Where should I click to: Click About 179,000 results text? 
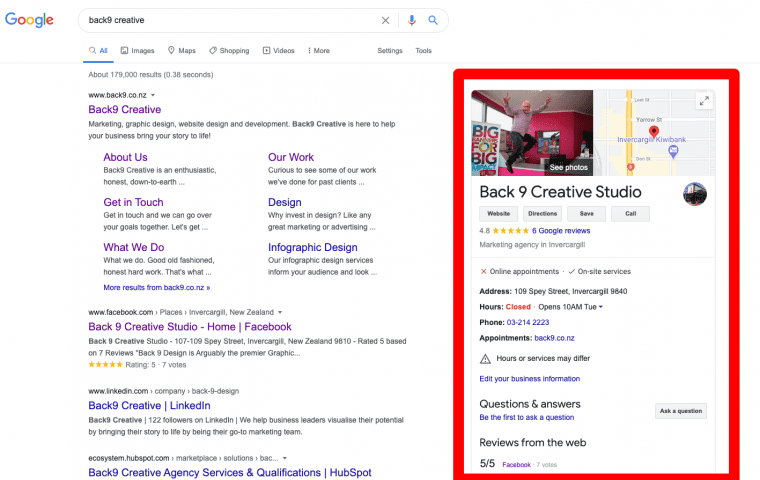click(151, 75)
